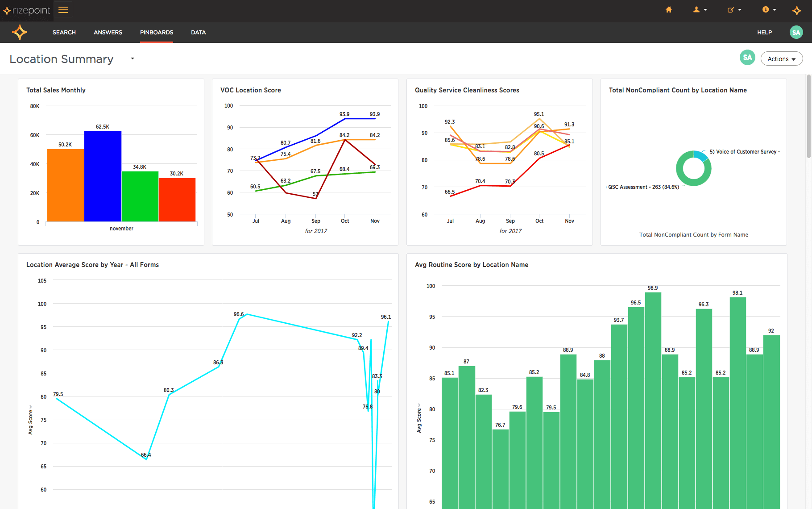Switch to the ANSWERS tab

[x=108, y=32]
